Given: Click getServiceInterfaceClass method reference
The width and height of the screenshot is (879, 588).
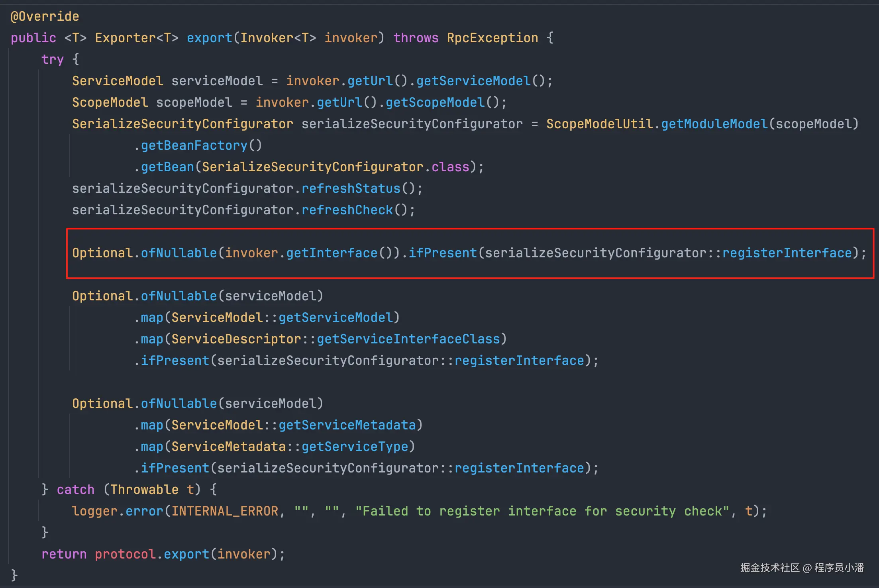Looking at the screenshot, I should pyautogui.click(x=408, y=339).
